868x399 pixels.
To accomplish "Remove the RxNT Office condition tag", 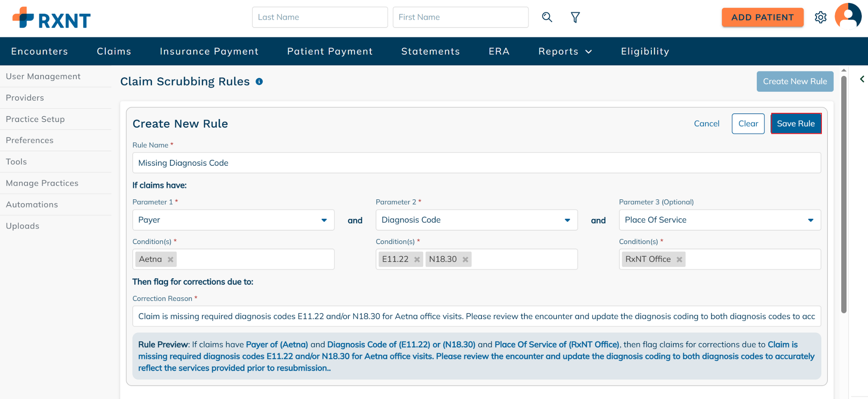I will click(x=679, y=259).
